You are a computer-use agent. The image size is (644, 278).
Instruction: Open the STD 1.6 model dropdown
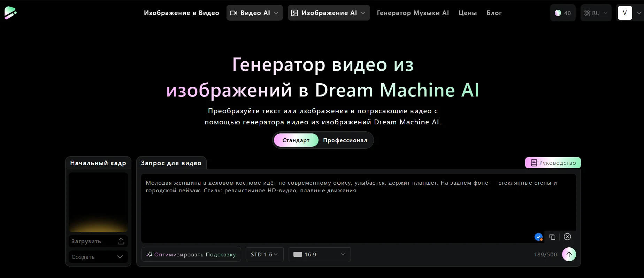pos(265,254)
